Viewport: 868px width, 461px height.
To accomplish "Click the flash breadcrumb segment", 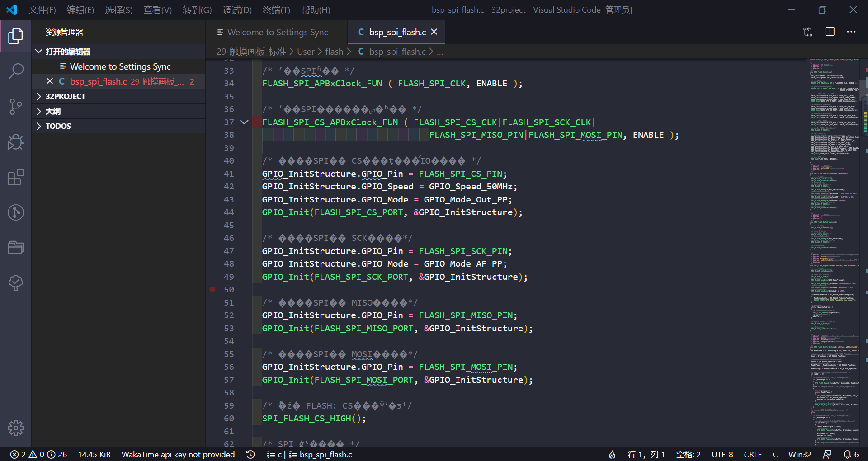I will (334, 52).
